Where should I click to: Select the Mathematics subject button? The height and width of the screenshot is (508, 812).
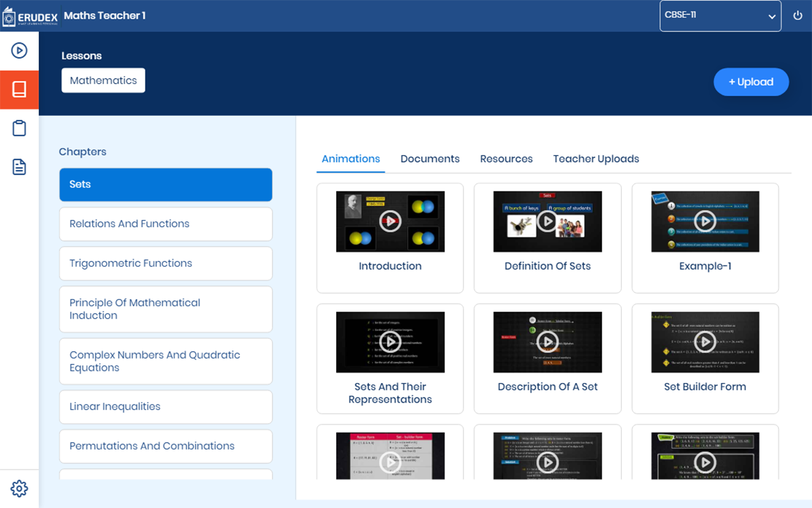pyautogui.click(x=103, y=81)
